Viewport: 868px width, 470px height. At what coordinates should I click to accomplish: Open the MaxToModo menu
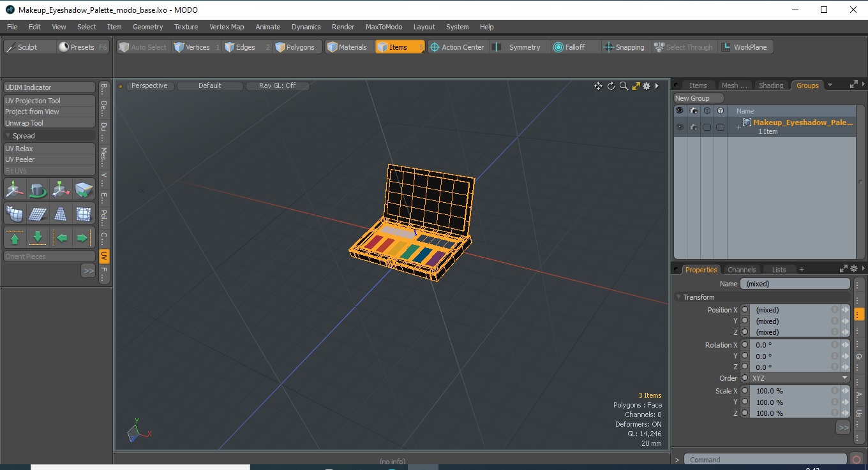[384, 27]
